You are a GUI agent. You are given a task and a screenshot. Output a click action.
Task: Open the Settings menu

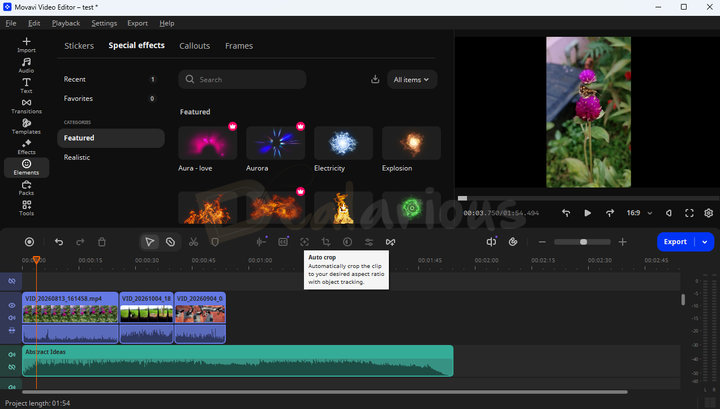(x=104, y=23)
